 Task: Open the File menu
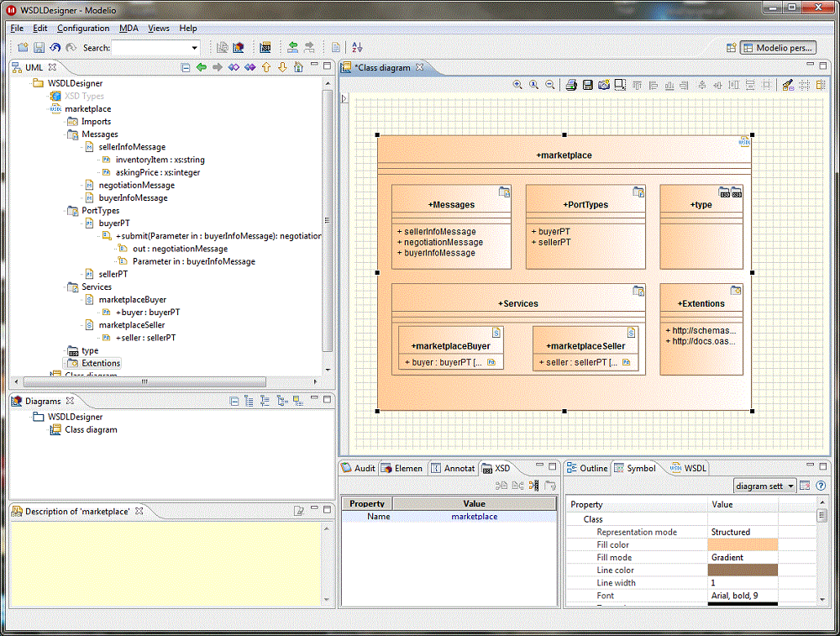[17, 29]
